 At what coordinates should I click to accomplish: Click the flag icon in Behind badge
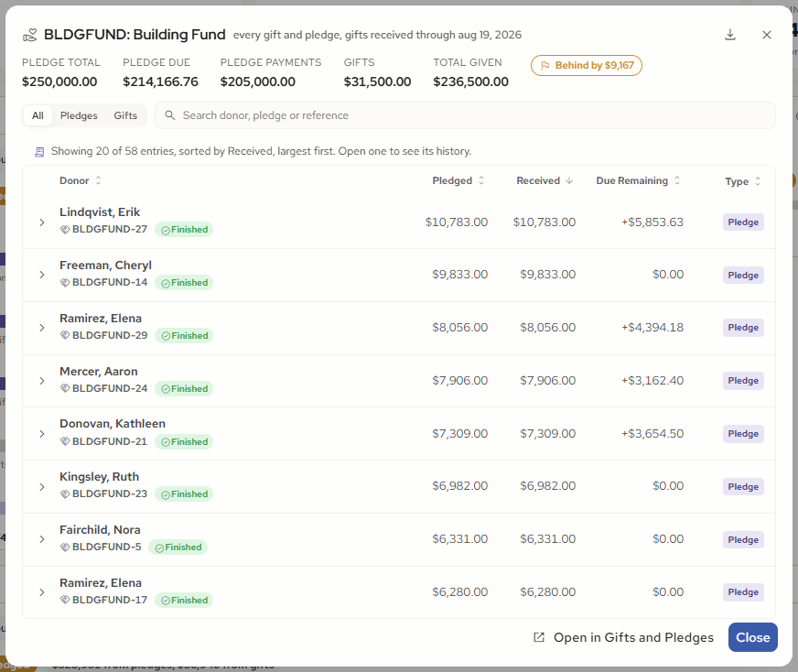point(545,66)
